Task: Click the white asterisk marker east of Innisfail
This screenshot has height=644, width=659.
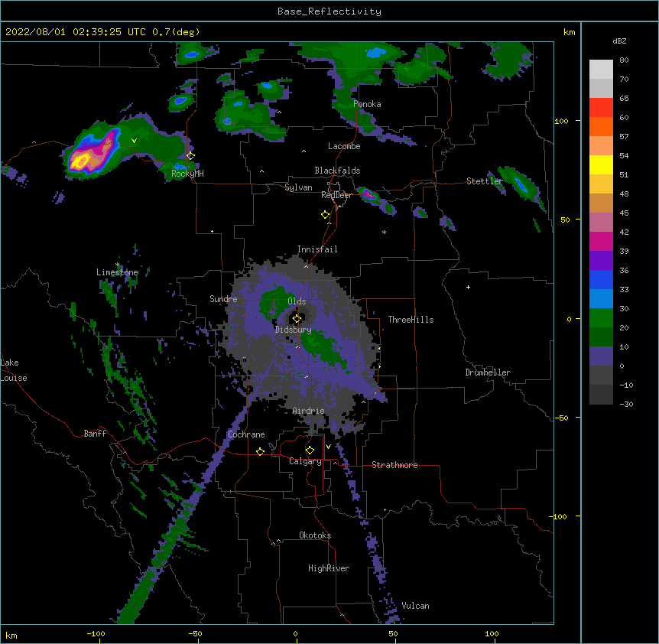Action: (384, 232)
